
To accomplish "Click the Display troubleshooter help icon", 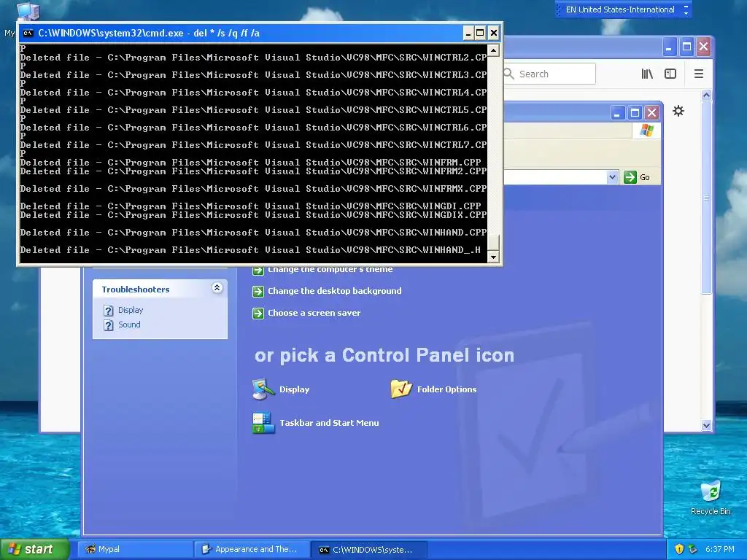I will coord(109,311).
